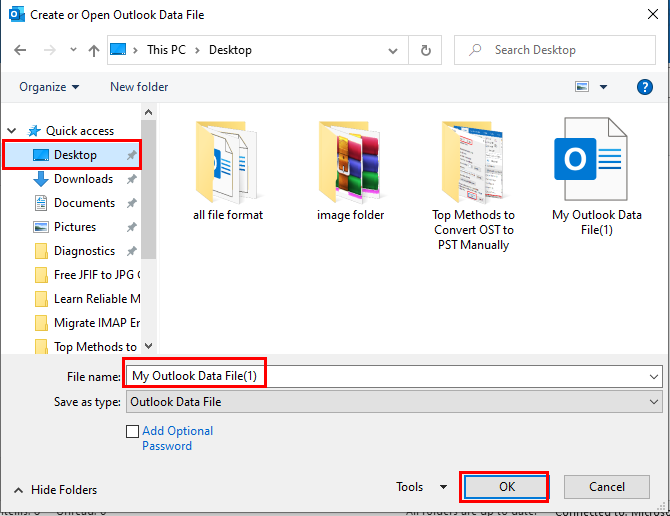Image resolution: width=670 pixels, height=516 pixels.
Task: Open the Save as type dropdown
Action: [394, 402]
